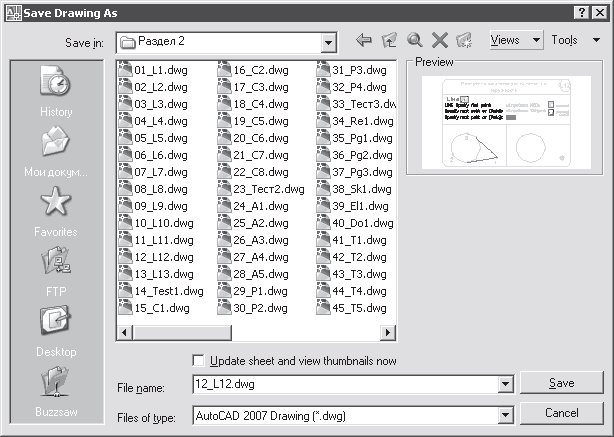
Task: Open the Files of type dropdown
Action: coord(504,414)
